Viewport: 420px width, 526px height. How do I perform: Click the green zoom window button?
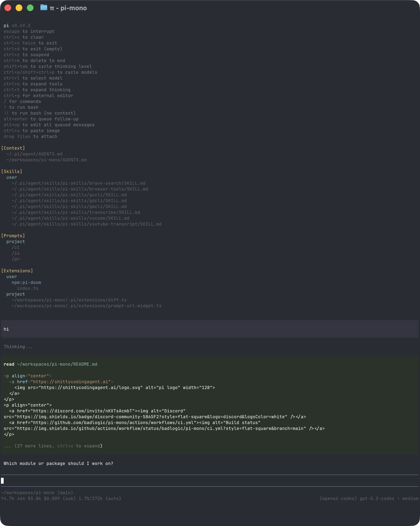click(30, 8)
